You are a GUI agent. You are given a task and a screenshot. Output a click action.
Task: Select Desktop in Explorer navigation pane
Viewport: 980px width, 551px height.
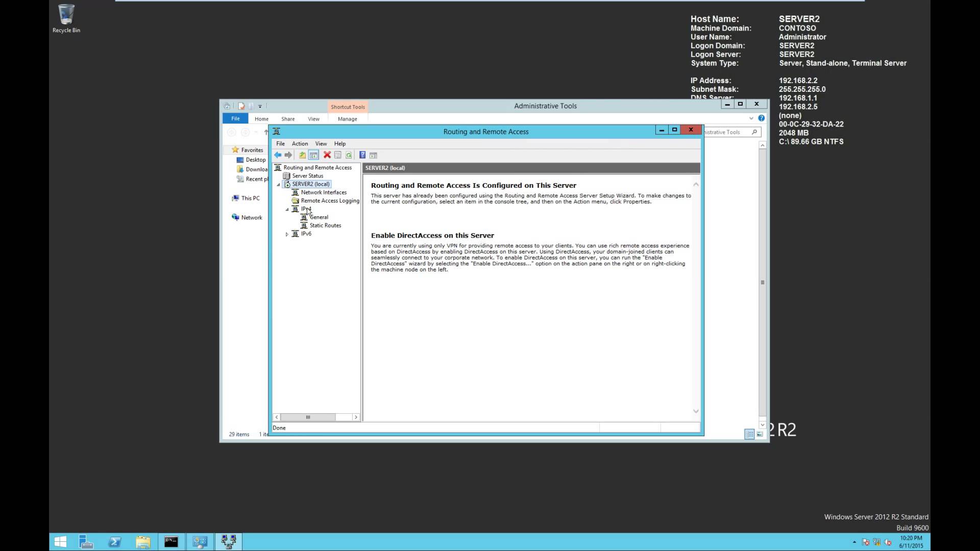(x=255, y=160)
